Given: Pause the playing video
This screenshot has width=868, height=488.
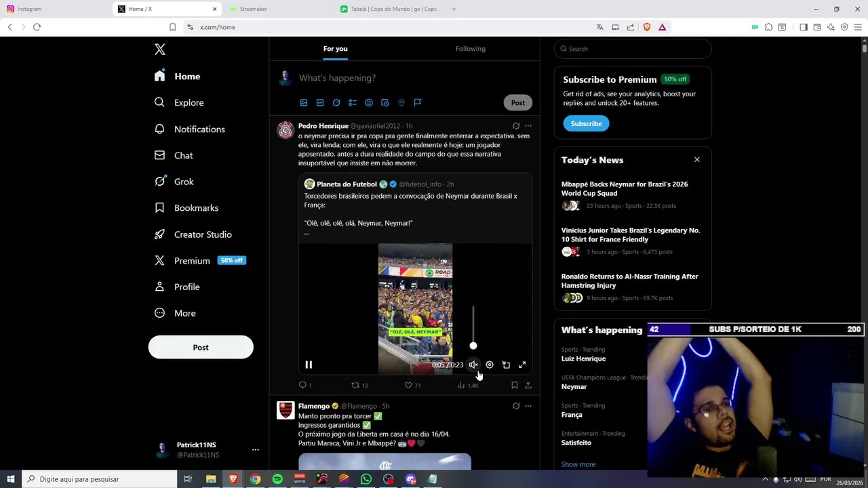Looking at the screenshot, I should point(309,365).
